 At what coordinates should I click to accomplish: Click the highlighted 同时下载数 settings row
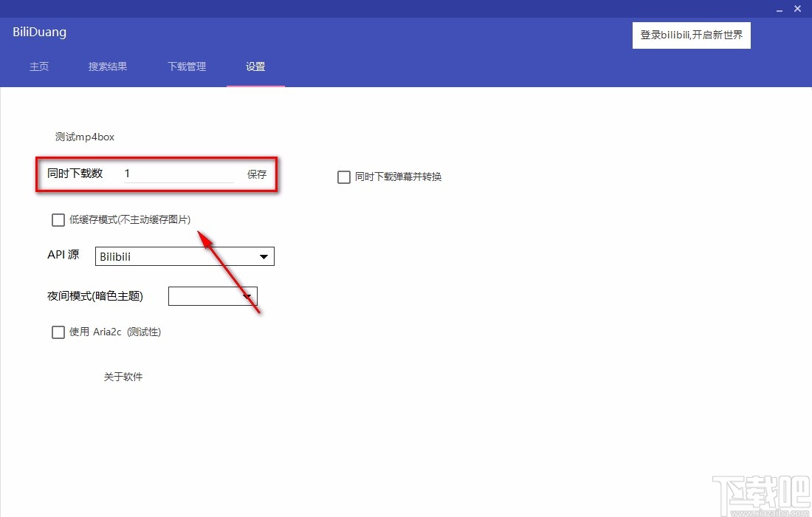tap(156, 174)
